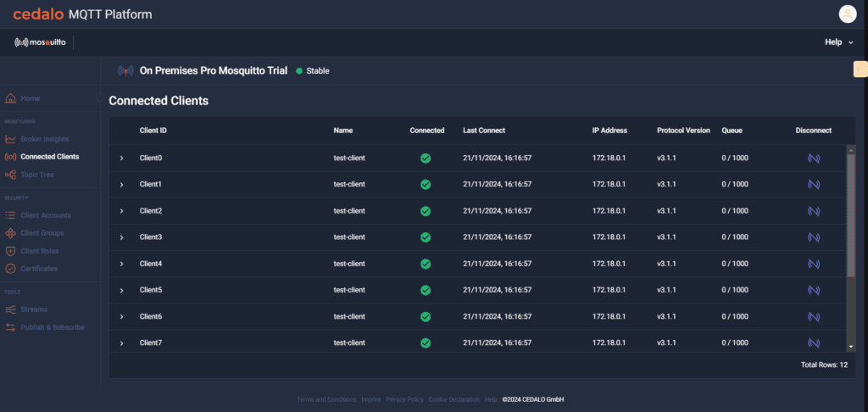Viewport: 868px width, 412px height.
Task: Click the broker antenna icon beside On Premises Pro
Action: click(125, 71)
